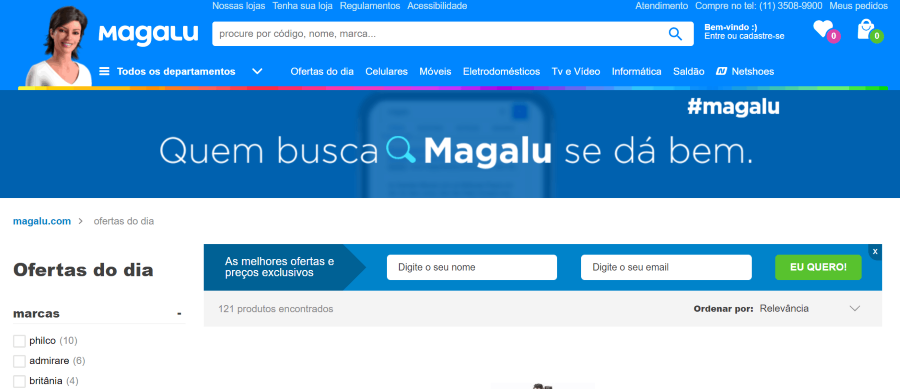Click the Lu avatar image
The image size is (900, 389).
click(x=60, y=46)
